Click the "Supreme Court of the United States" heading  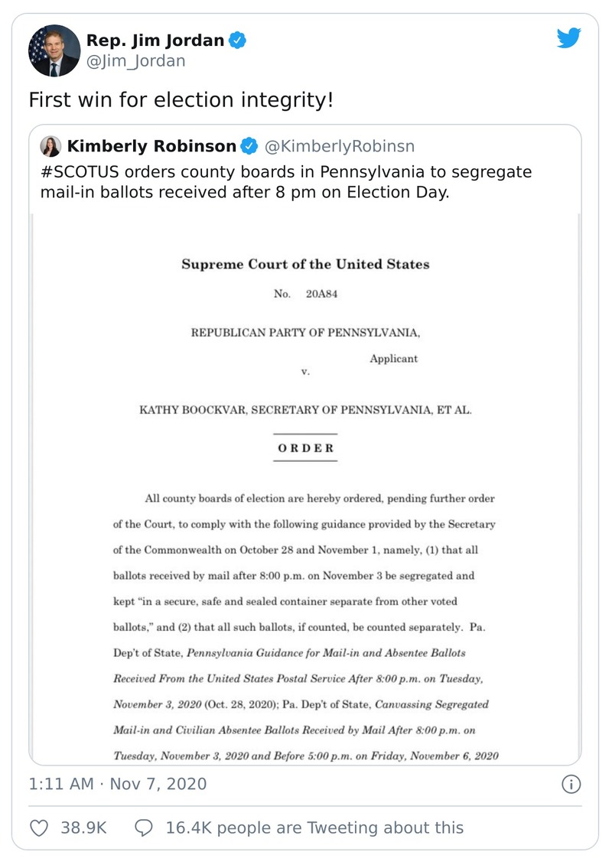[x=305, y=265]
